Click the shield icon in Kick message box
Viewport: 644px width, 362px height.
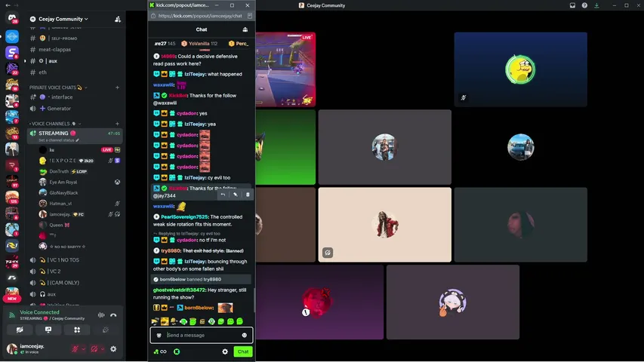pyautogui.click(x=159, y=336)
